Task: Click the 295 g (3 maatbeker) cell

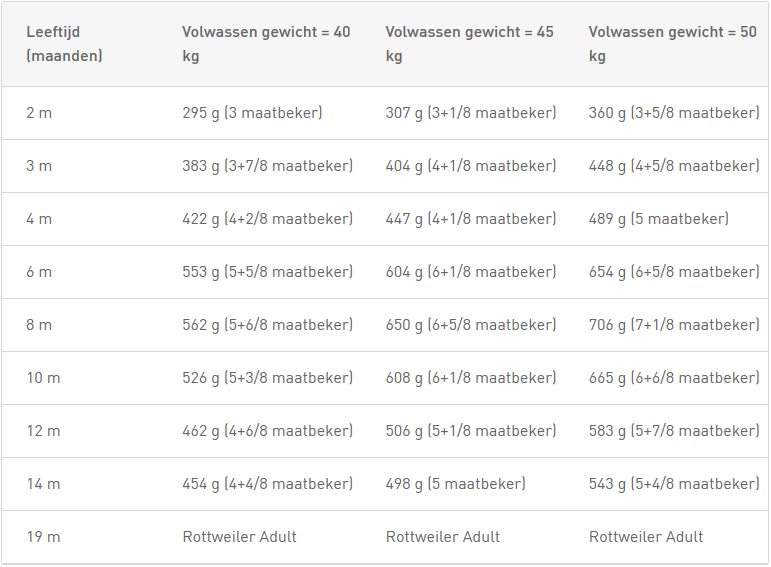Action: pyautogui.click(x=252, y=113)
